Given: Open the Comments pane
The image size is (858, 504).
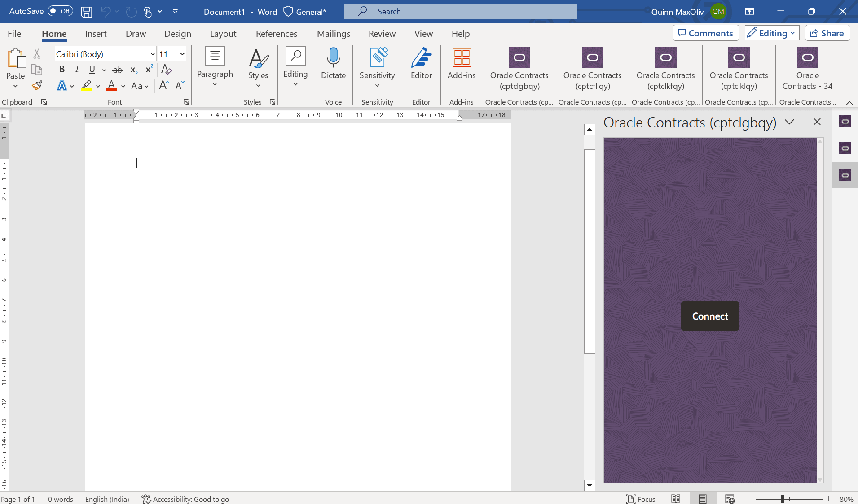Looking at the screenshot, I should [x=706, y=33].
